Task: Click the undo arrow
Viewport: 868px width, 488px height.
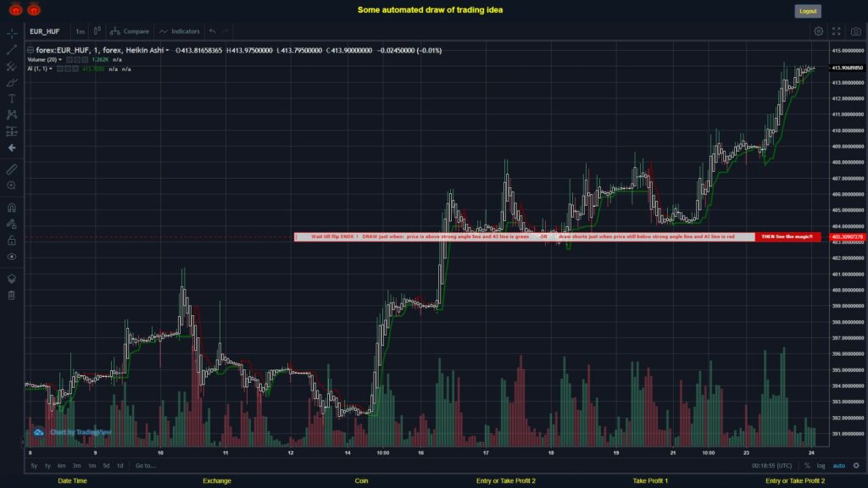Action: pos(213,31)
